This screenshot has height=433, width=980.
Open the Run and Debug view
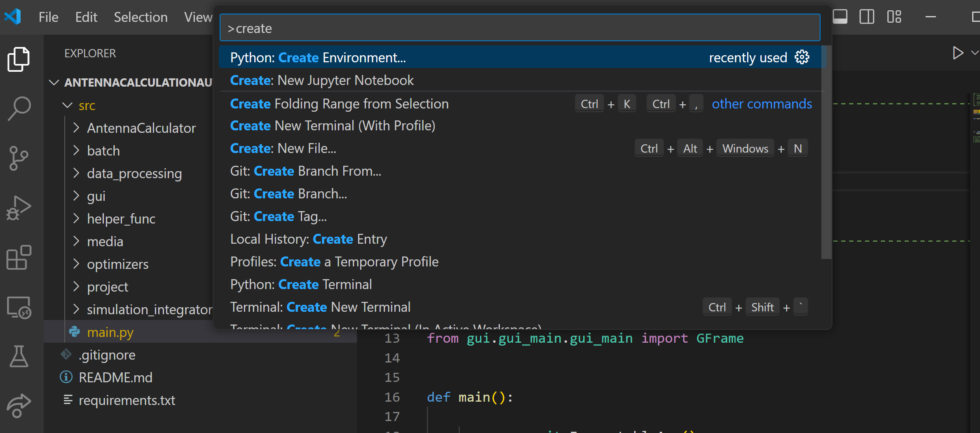pos(19,208)
